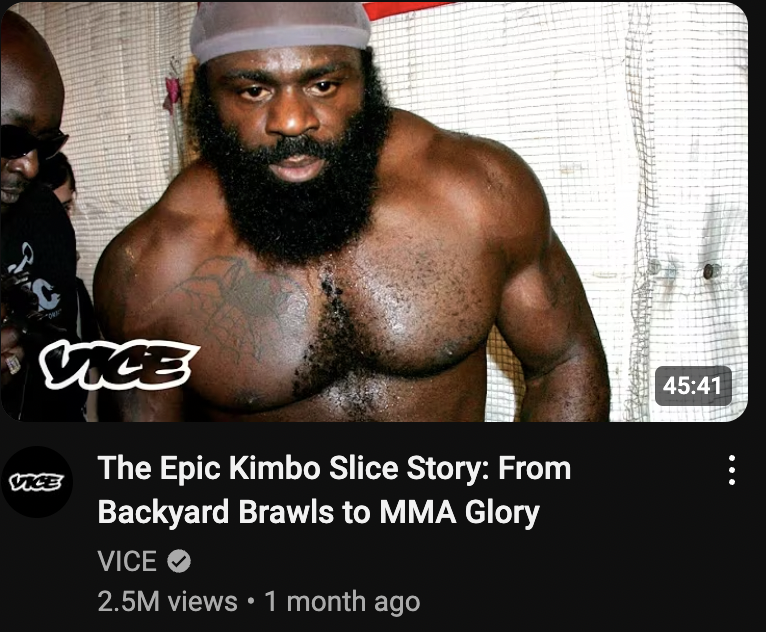Click the verified checkmark badge beside VICE
766x632 pixels.
[x=179, y=561]
